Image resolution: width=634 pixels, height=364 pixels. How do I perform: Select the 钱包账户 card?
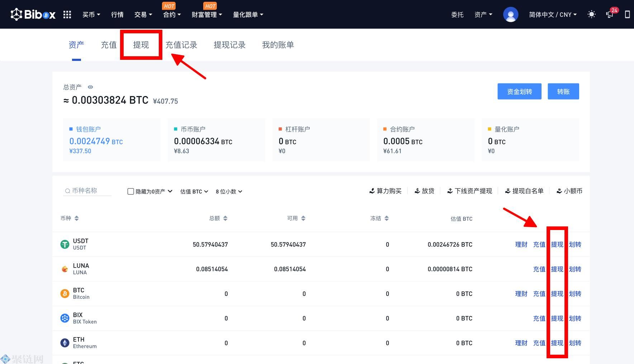[x=112, y=140]
